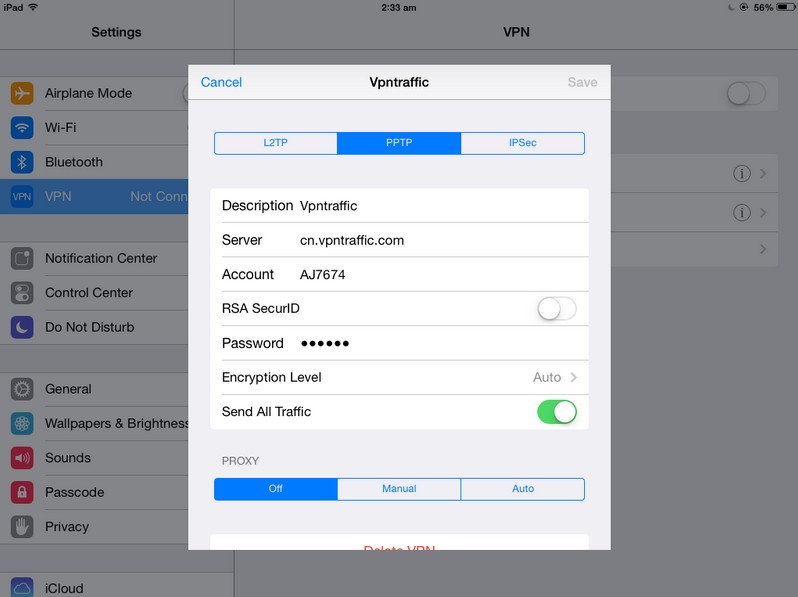
Task: Tap the Notification Center icon
Action: [x=22, y=259]
